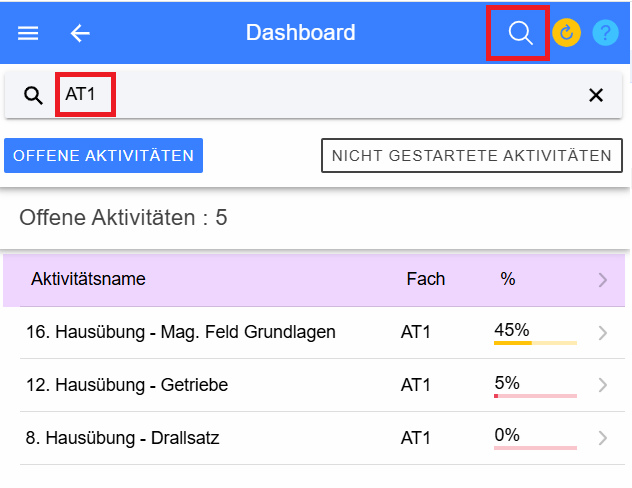This screenshot has height=488, width=632.
Task: Expand 8. Hausübung Drallsatz chevron
Action: (602, 437)
